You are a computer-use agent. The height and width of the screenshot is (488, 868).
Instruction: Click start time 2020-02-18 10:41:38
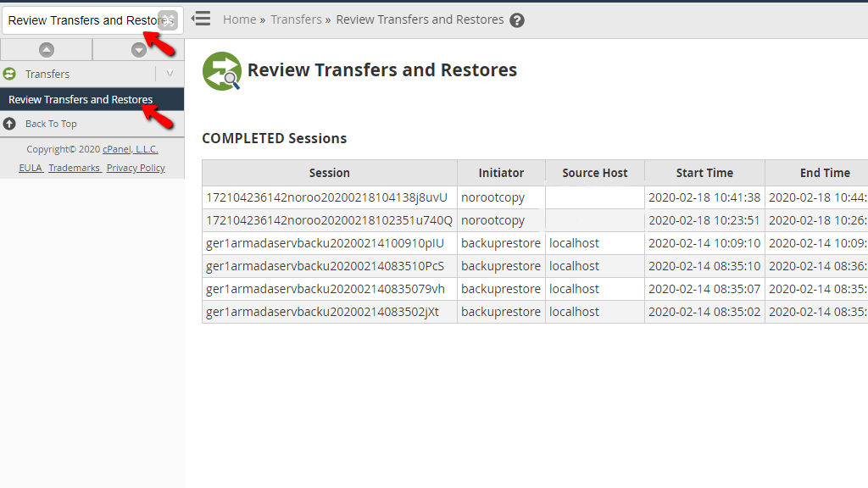point(704,197)
